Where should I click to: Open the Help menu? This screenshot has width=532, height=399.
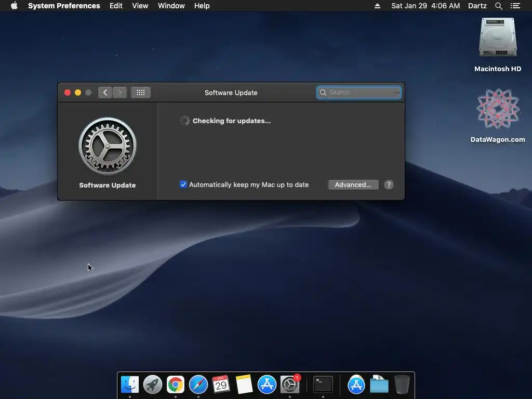tap(202, 6)
